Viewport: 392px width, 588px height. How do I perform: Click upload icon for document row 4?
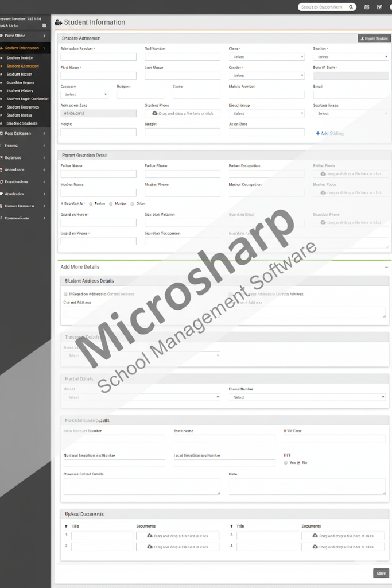click(x=315, y=547)
